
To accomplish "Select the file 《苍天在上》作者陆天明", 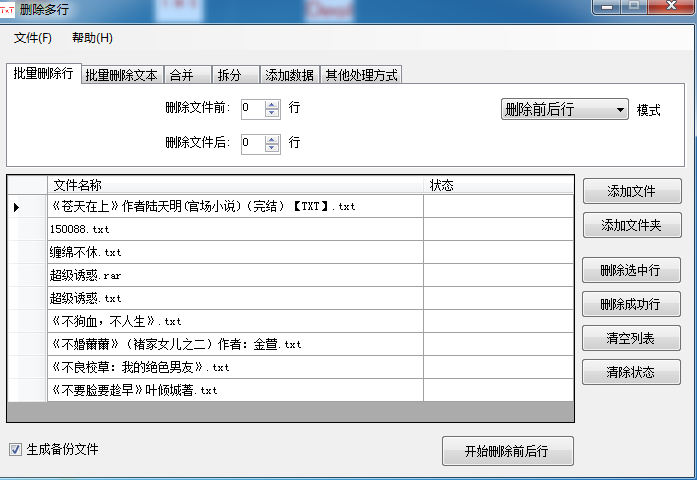I will point(235,206).
